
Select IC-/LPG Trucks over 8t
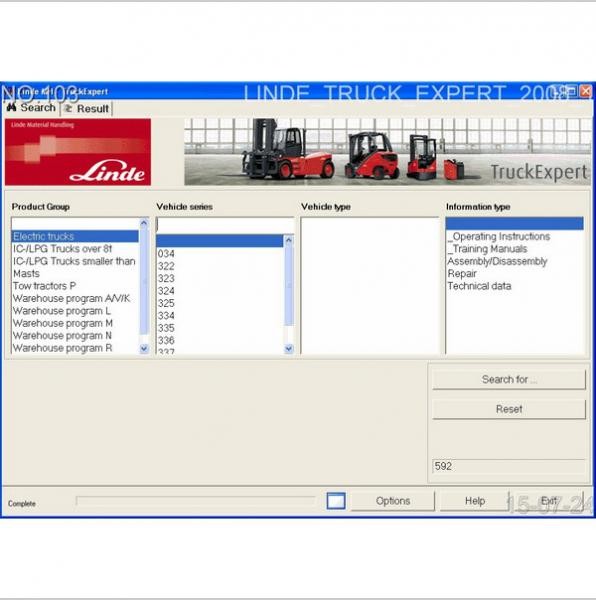pyautogui.click(x=75, y=249)
